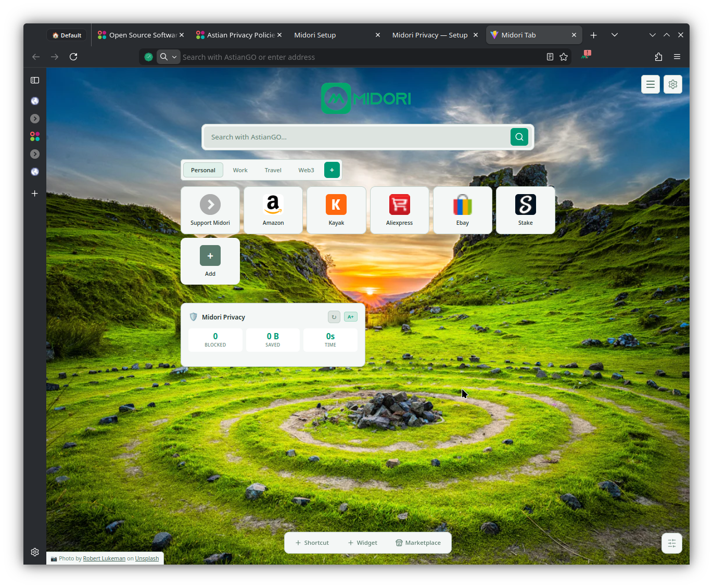Click the Add shortcut tile
713x588 pixels.
pos(210,261)
